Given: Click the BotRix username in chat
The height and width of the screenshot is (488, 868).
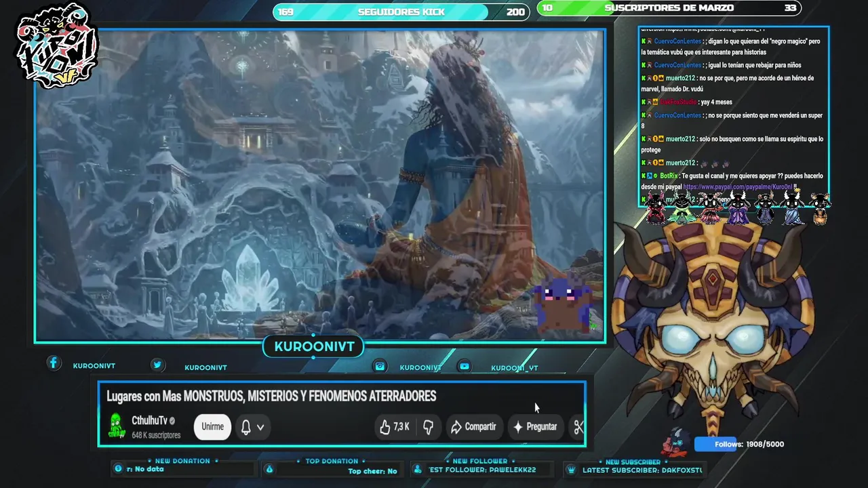Looking at the screenshot, I should 668,176.
